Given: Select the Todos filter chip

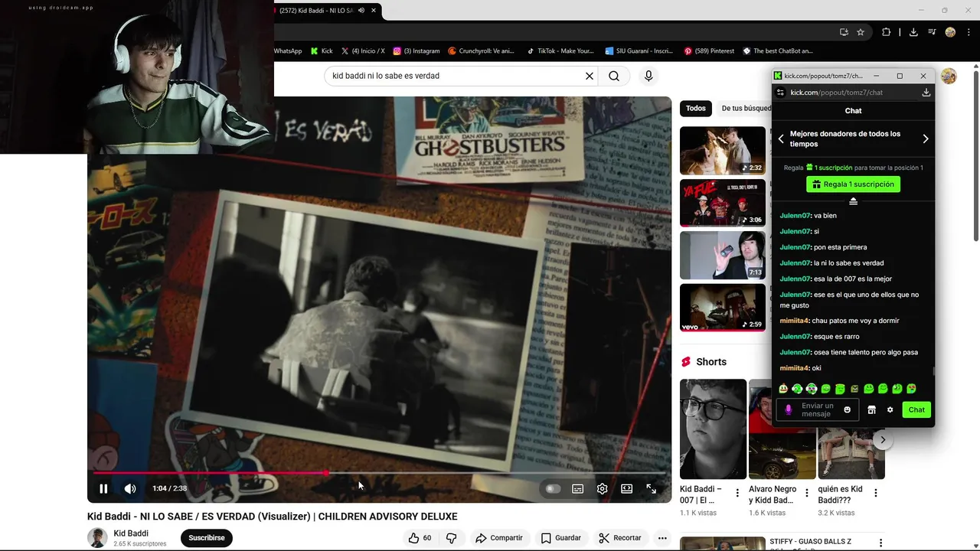Looking at the screenshot, I should [x=696, y=109].
